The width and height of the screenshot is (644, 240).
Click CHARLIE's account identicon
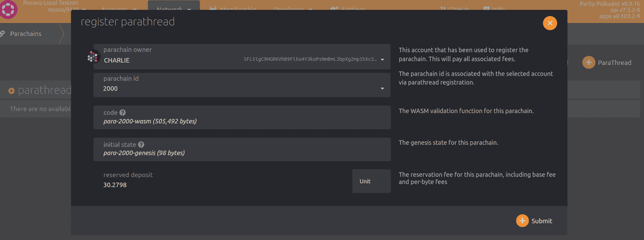point(93,57)
